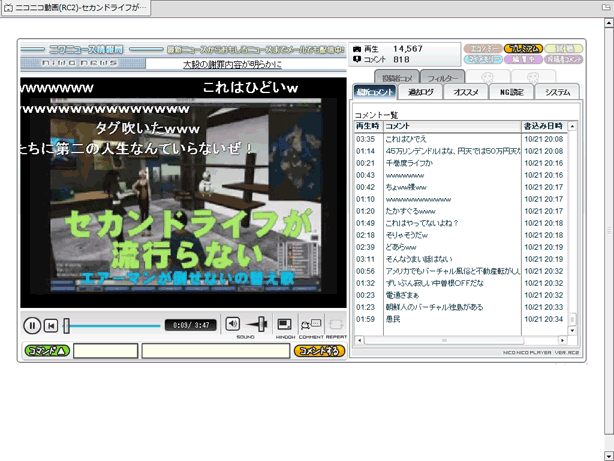614x461 pixels.
Task: Click the command input field
Action: tap(106, 351)
